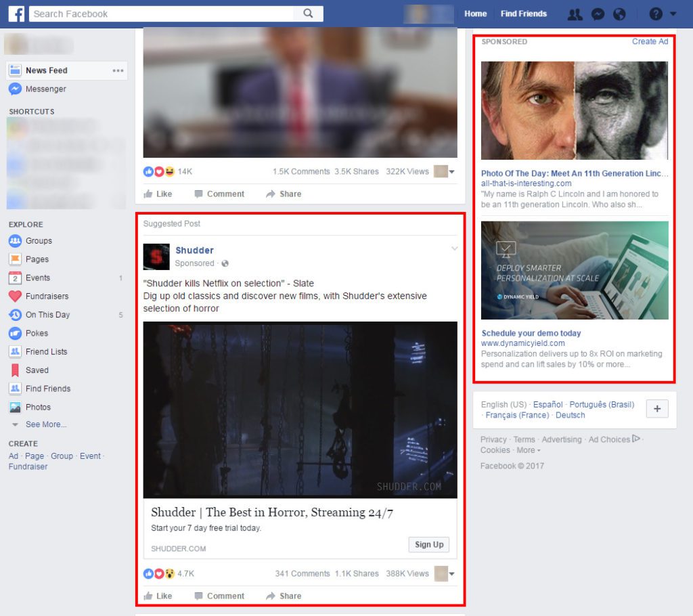Open Photo Of The Day ad headline

coord(575,173)
